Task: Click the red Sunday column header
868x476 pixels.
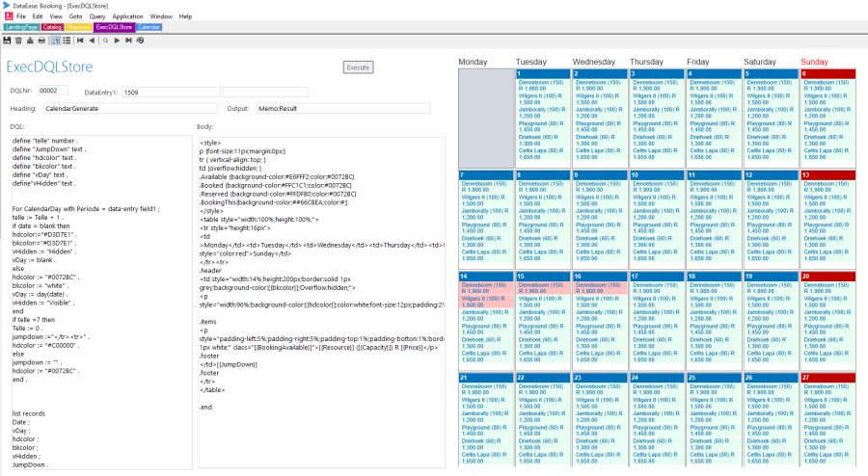Action: [x=814, y=62]
